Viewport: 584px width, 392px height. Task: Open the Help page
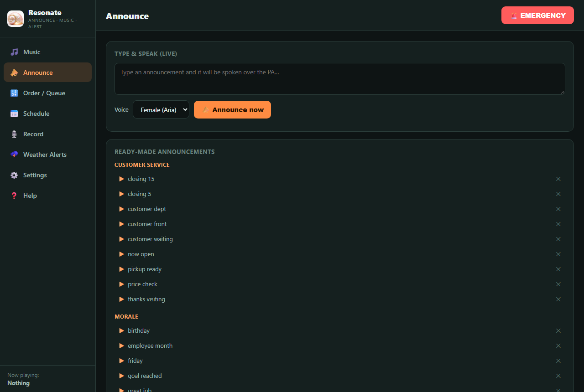[47, 196]
